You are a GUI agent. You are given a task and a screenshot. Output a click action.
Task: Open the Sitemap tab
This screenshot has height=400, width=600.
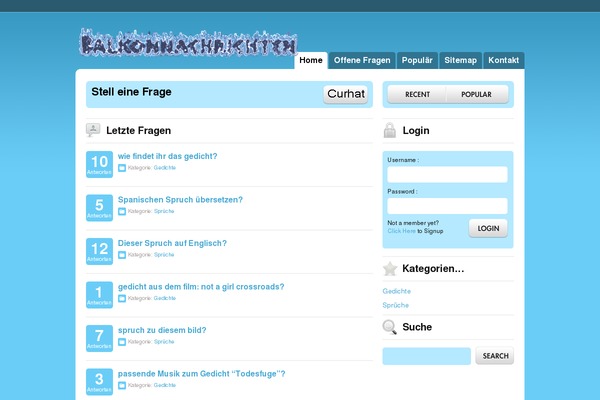point(460,60)
